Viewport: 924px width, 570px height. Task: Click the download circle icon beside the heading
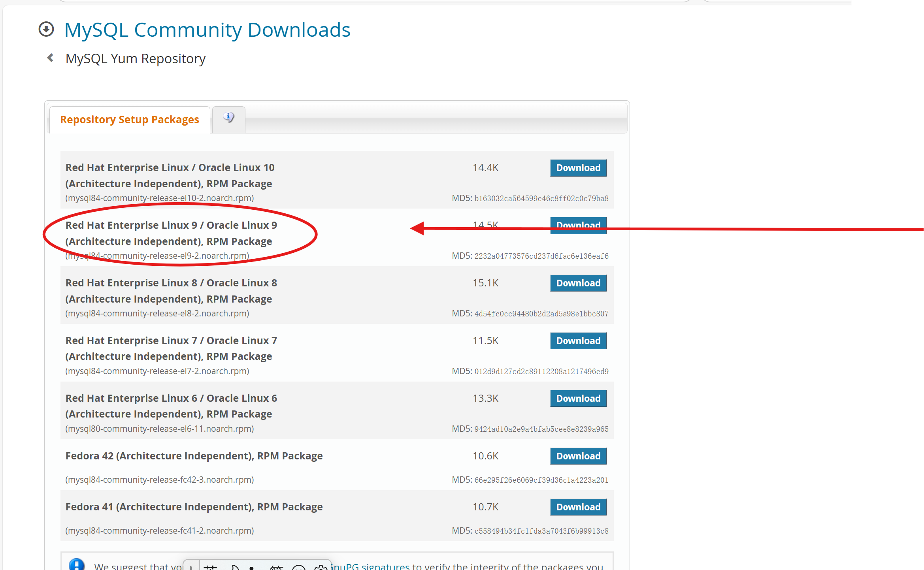(46, 29)
